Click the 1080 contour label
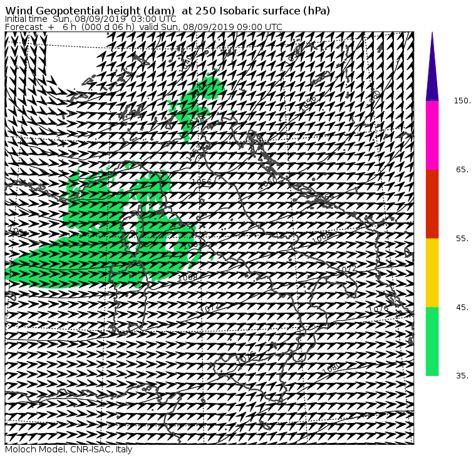The image size is (476, 458). coord(331,368)
